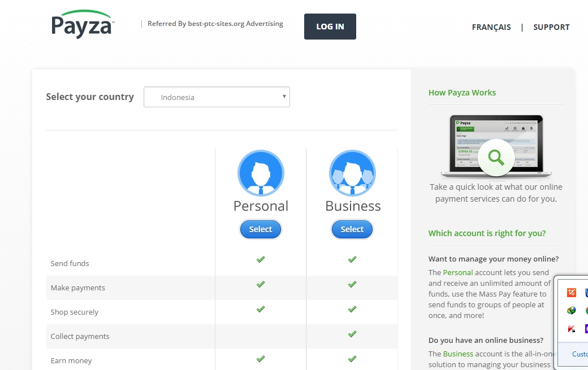Click the "Personal" column heading text
588x370 pixels.
pos(261,206)
